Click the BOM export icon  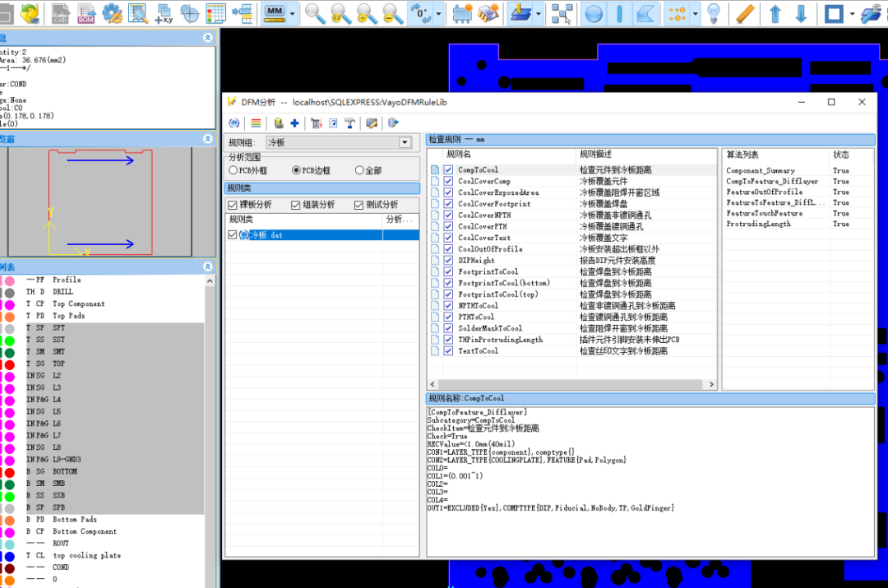click(x=86, y=13)
